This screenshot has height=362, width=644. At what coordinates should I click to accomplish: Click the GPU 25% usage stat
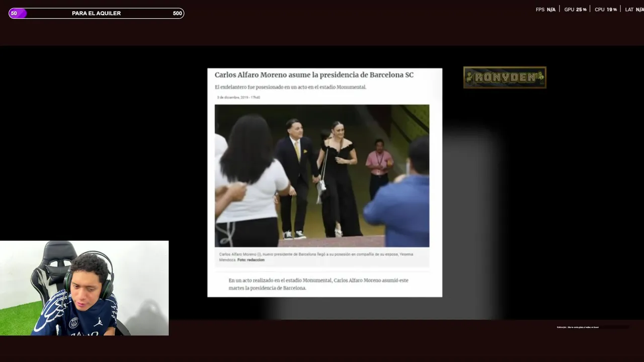tap(576, 10)
